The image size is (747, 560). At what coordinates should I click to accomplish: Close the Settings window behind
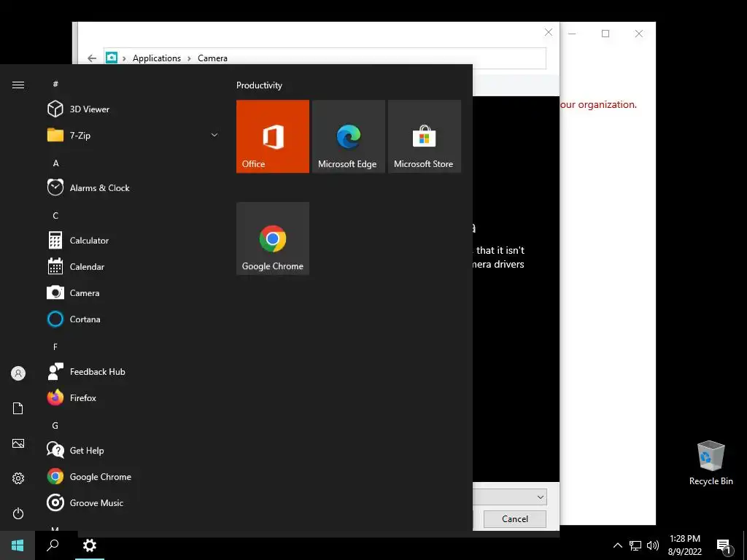639,34
